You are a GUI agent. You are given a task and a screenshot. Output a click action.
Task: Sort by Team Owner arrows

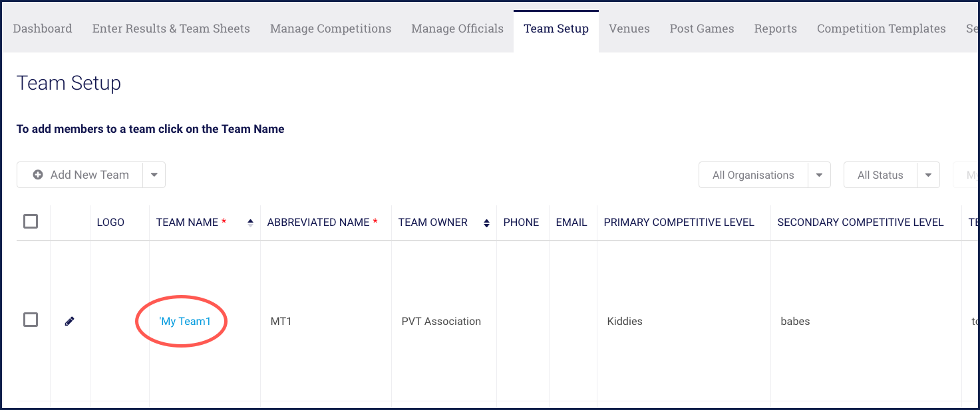(x=487, y=223)
